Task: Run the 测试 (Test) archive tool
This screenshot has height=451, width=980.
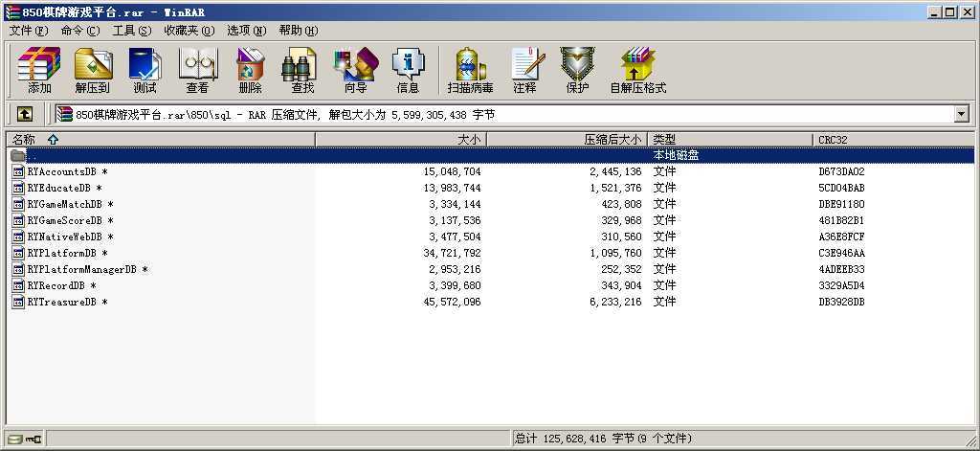Action: (145, 71)
